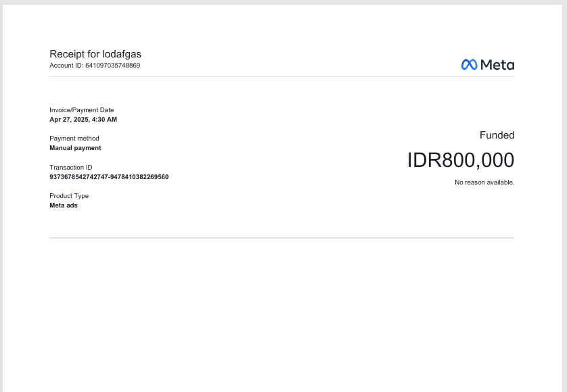Click the 'Invoice/Payment Date' label

coord(82,110)
